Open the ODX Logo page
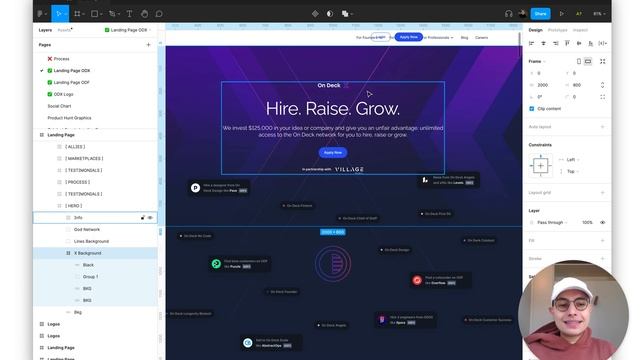The height and width of the screenshot is (360, 640). click(x=60, y=94)
